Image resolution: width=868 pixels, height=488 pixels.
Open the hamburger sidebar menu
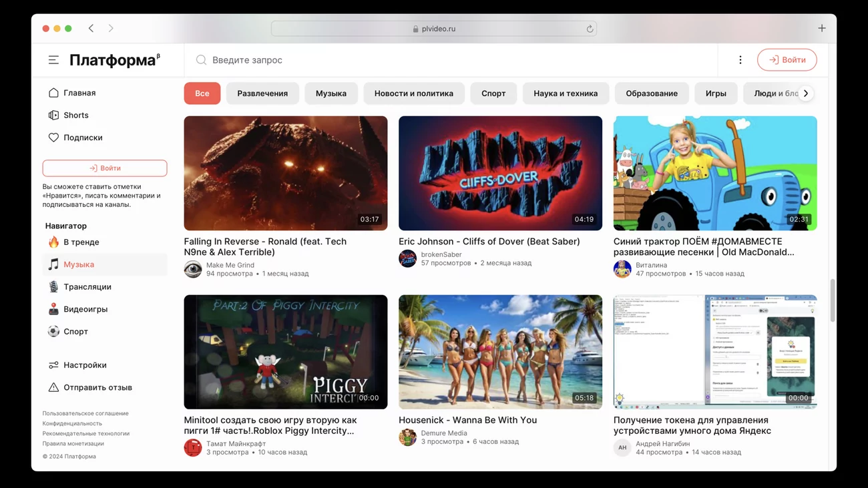point(53,60)
